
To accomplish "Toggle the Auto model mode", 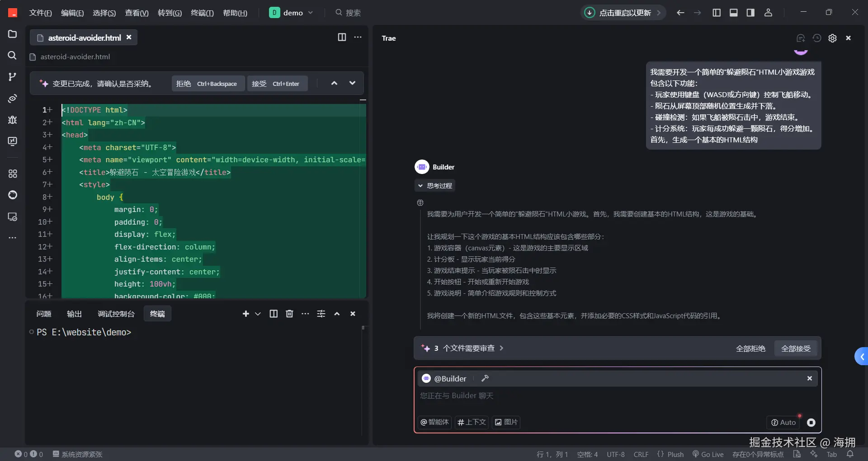I will (x=783, y=422).
